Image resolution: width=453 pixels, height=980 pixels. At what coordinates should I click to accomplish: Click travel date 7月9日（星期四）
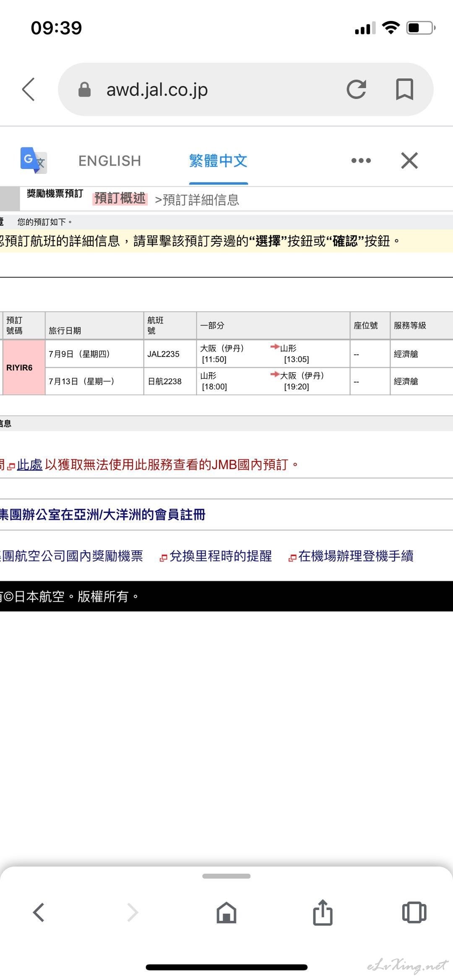tap(80, 354)
